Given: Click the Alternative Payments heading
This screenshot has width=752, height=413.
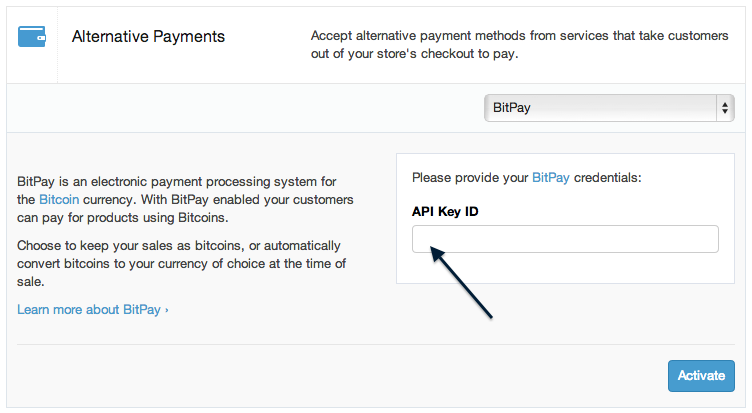Looking at the screenshot, I should 148,36.
